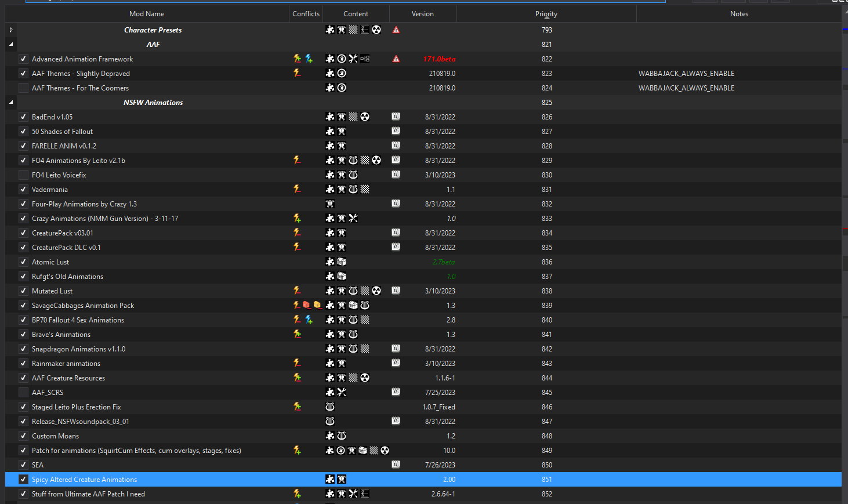Select the Mutated Lust mod row
This screenshot has height=504, width=848.
tap(423, 291)
